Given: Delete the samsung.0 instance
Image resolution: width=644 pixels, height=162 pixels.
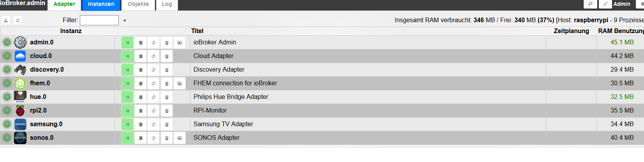Looking at the screenshot, I should click(167, 124).
